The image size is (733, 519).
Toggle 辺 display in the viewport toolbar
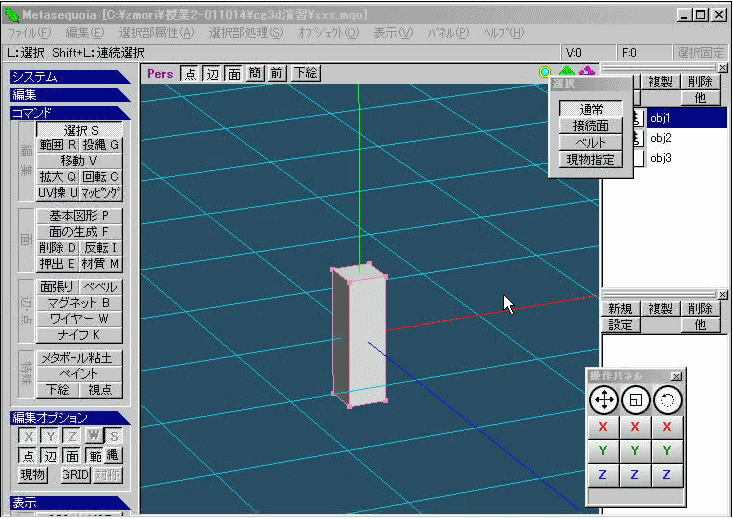click(212, 73)
